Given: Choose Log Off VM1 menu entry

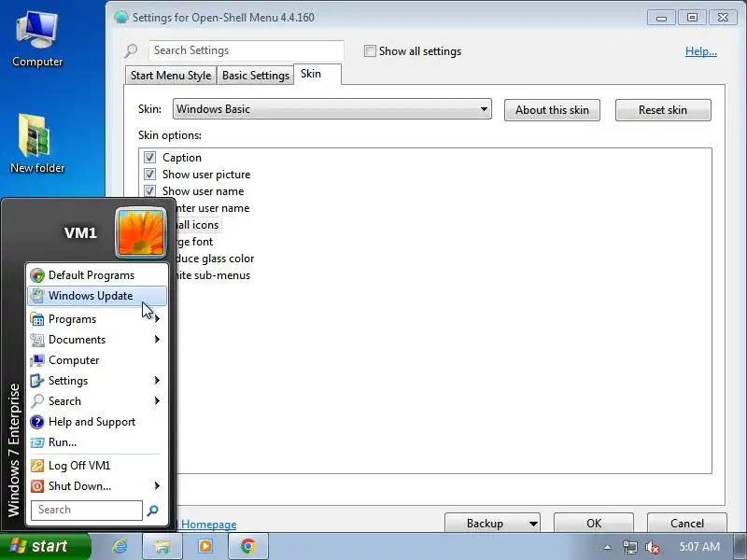Looking at the screenshot, I should click(97, 465).
